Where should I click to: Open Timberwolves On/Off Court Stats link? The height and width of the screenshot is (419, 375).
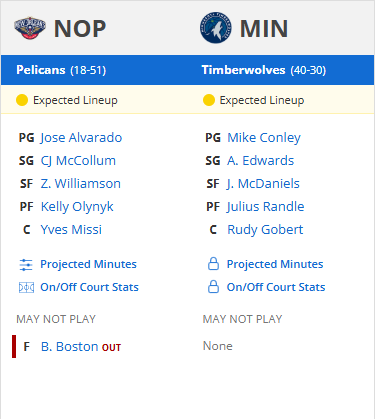pos(276,287)
